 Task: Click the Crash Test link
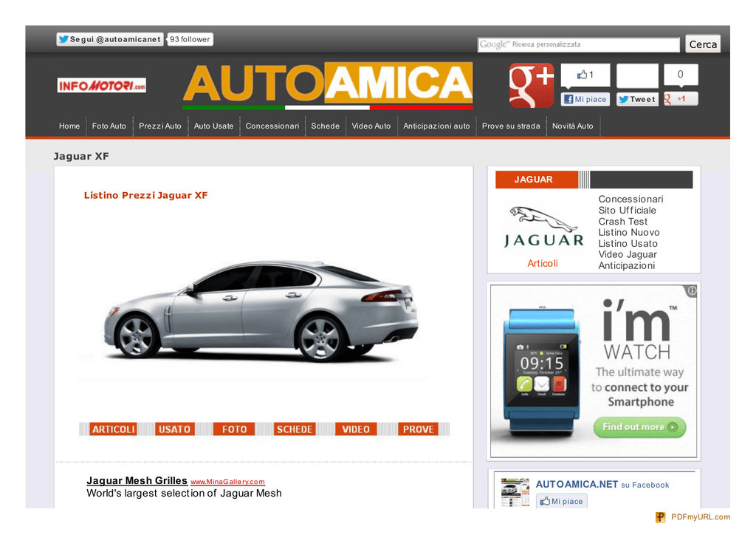click(x=623, y=222)
